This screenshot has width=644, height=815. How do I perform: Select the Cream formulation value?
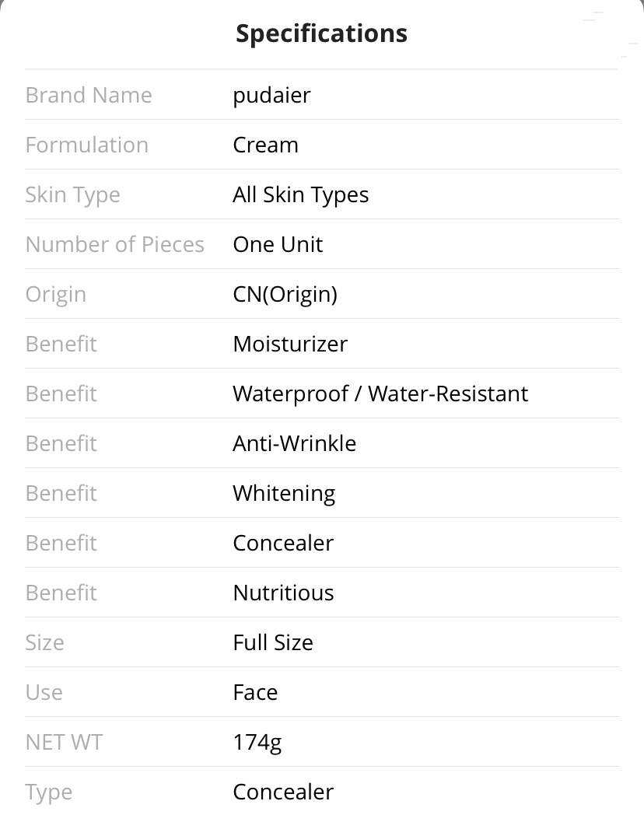pyautogui.click(x=265, y=145)
